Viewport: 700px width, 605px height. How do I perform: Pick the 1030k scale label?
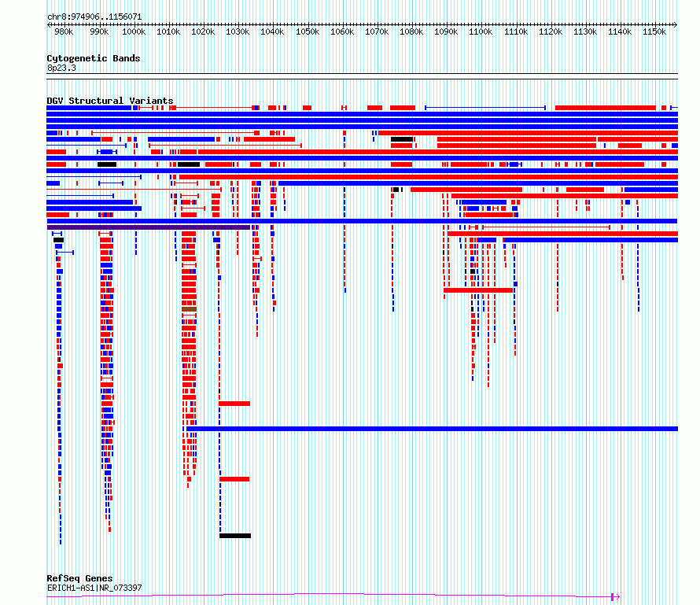(x=238, y=31)
